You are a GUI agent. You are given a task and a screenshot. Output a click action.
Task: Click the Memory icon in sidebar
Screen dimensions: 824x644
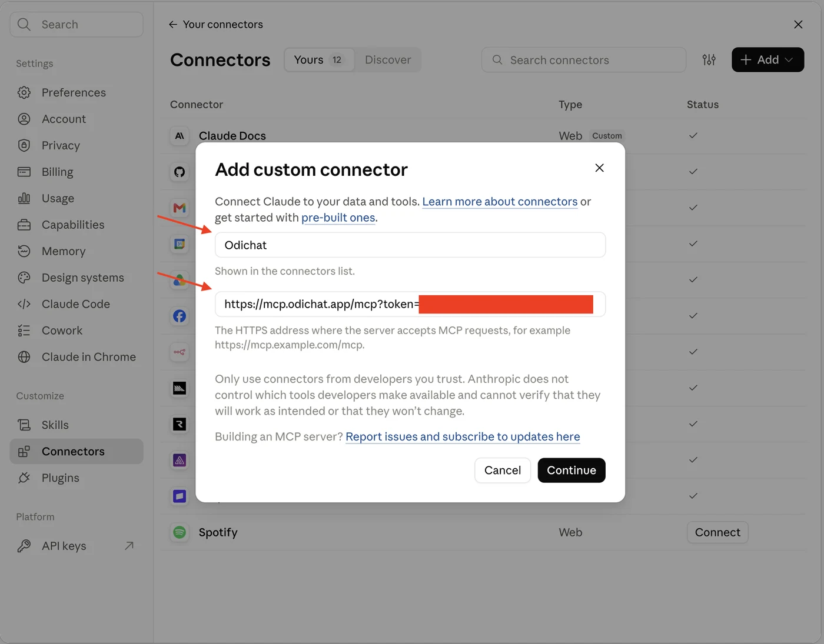pos(24,251)
